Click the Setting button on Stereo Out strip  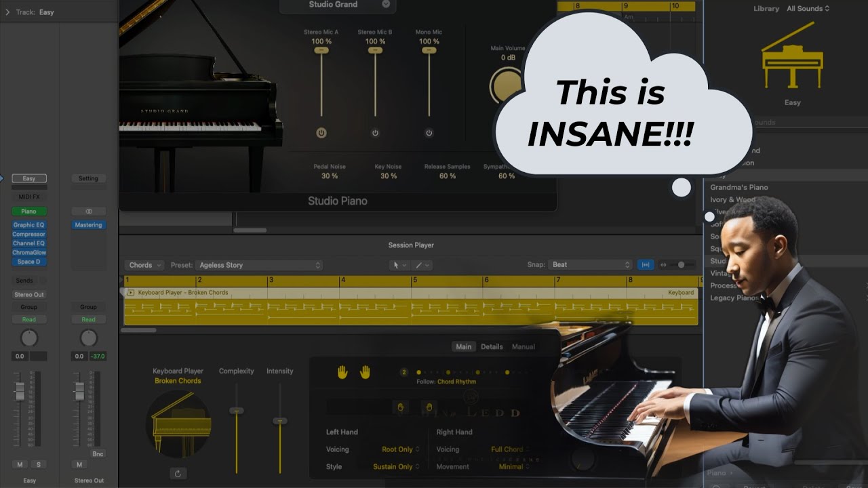[x=88, y=178]
